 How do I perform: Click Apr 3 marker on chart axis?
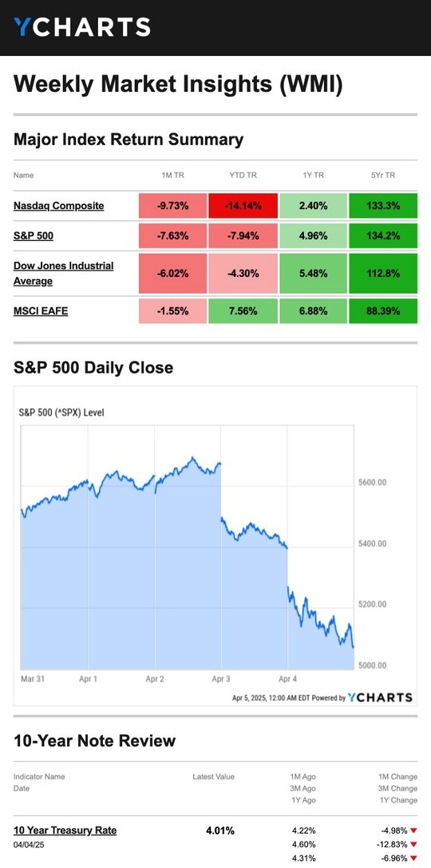click(221, 679)
